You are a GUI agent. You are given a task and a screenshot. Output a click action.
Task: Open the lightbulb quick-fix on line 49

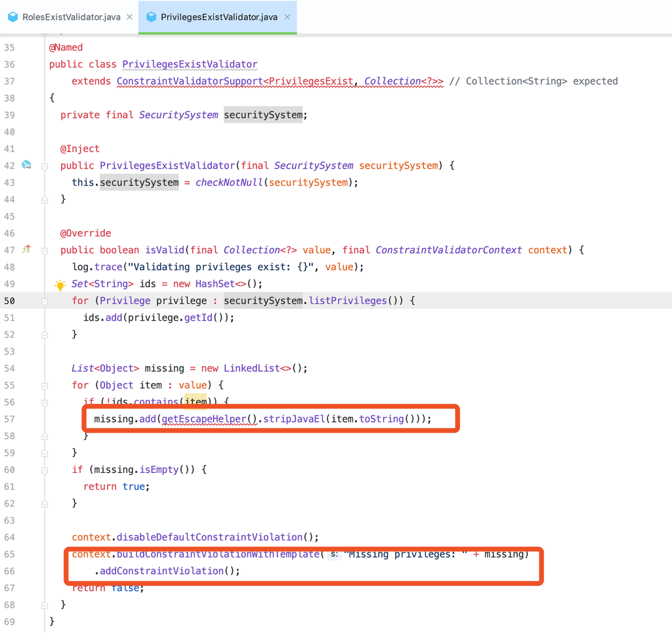[60, 285]
